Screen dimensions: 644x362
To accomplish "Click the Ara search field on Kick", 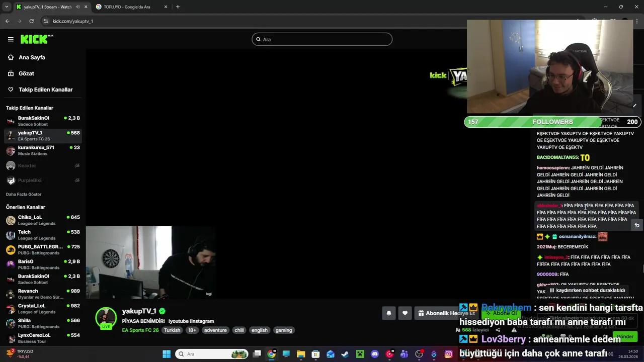I will [x=322, y=39].
